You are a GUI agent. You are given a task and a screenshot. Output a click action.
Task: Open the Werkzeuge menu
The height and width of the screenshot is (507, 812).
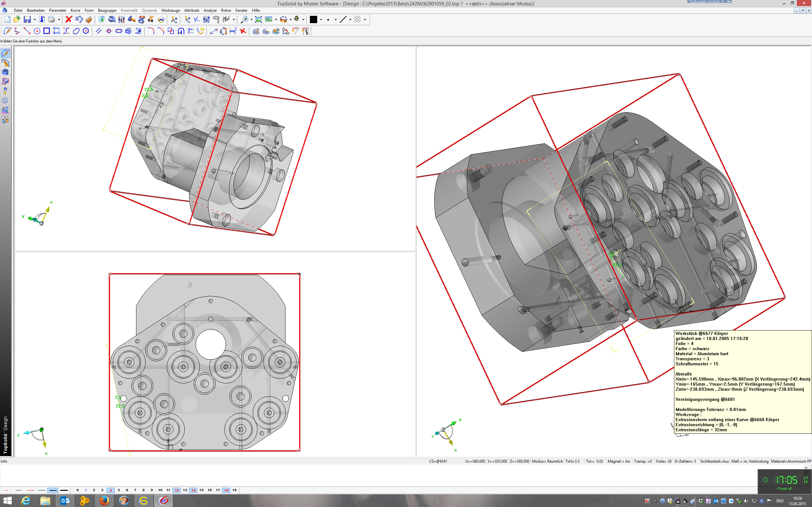point(170,10)
